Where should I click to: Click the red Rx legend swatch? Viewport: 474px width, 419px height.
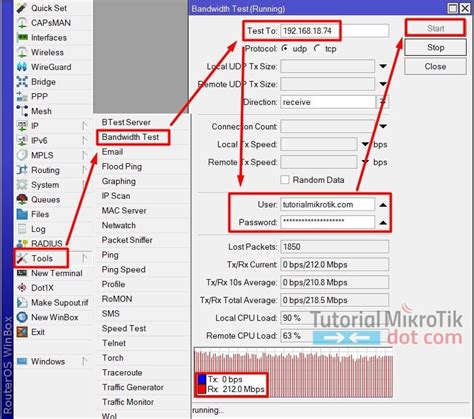coord(202,389)
